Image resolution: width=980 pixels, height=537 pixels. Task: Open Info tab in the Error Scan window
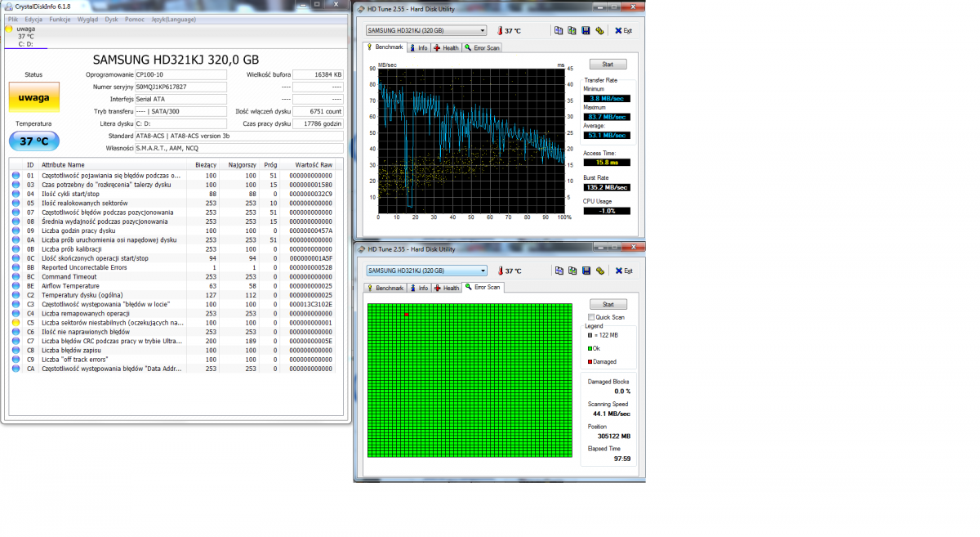[419, 288]
